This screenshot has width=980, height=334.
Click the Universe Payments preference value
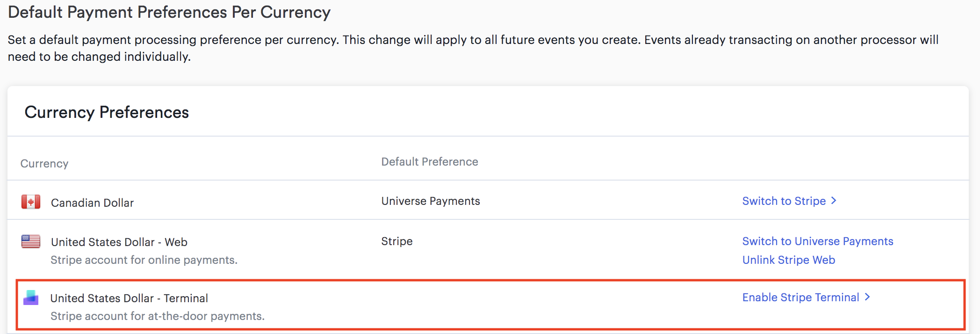click(431, 201)
